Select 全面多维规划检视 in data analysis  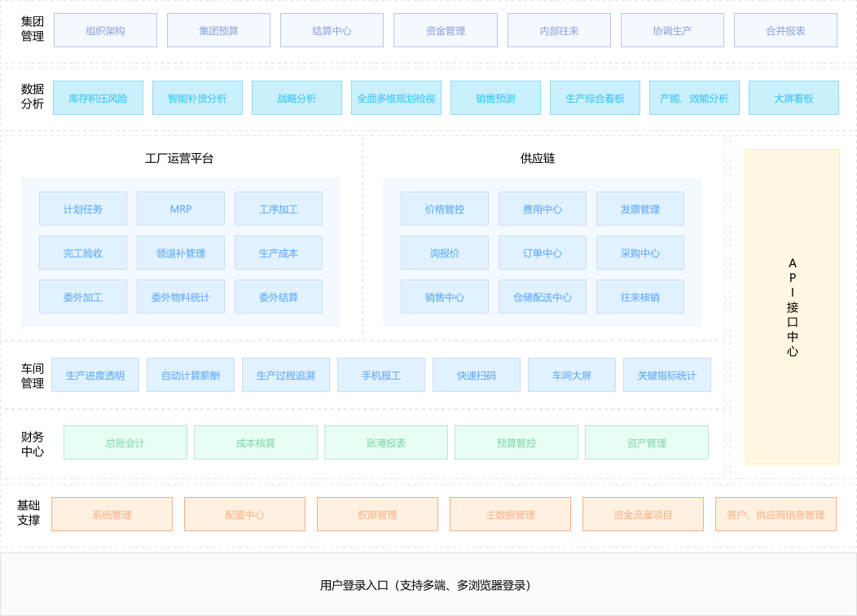coord(396,98)
